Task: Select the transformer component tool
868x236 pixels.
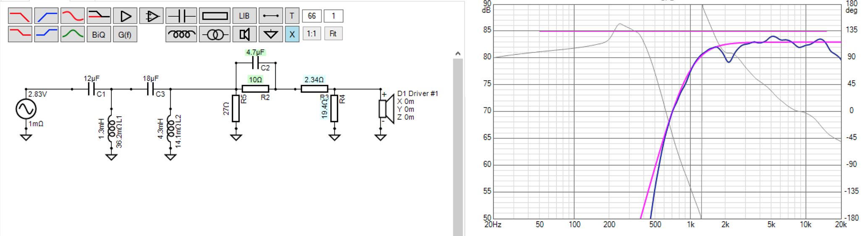Action: pyautogui.click(x=215, y=34)
